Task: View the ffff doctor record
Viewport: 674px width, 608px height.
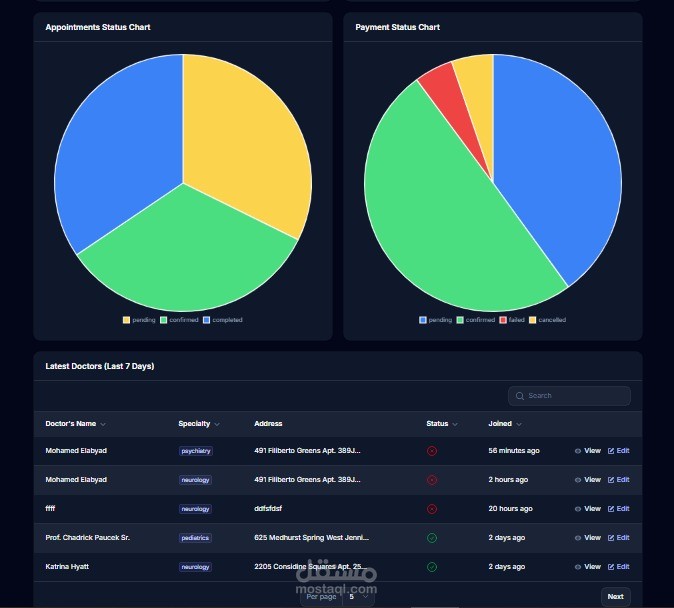Action: point(588,509)
